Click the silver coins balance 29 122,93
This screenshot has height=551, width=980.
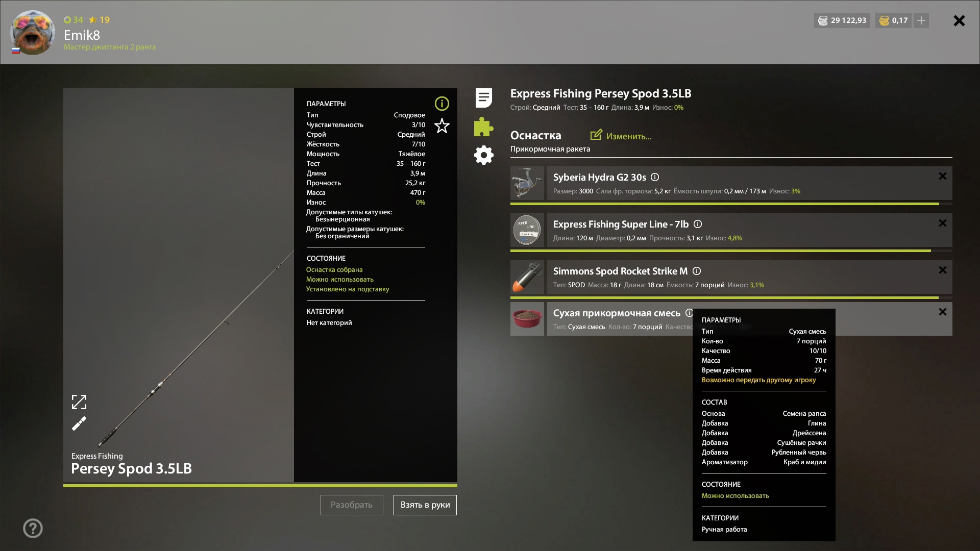coord(842,20)
